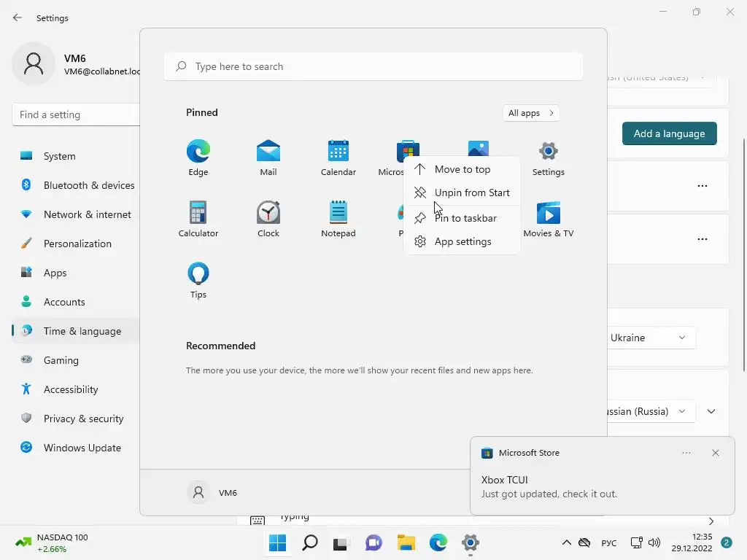The height and width of the screenshot is (560, 747).
Task: Click the Windows Start button on taskbar
Action: pos(277,542)
